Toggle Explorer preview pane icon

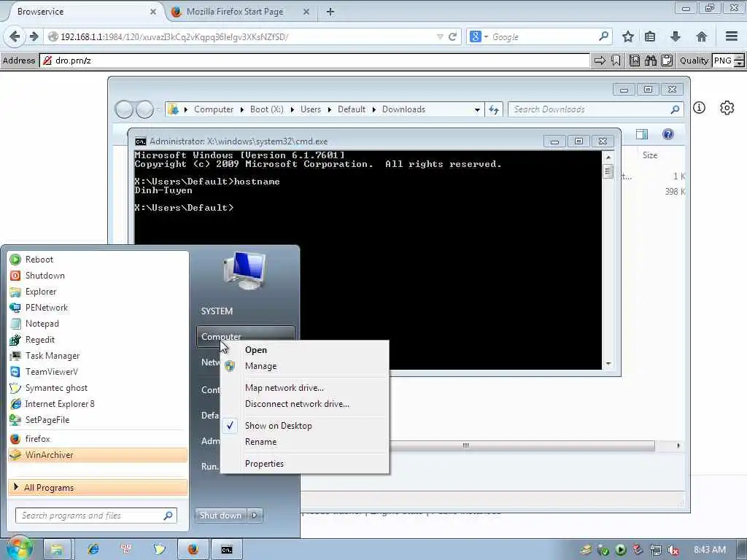642,134
